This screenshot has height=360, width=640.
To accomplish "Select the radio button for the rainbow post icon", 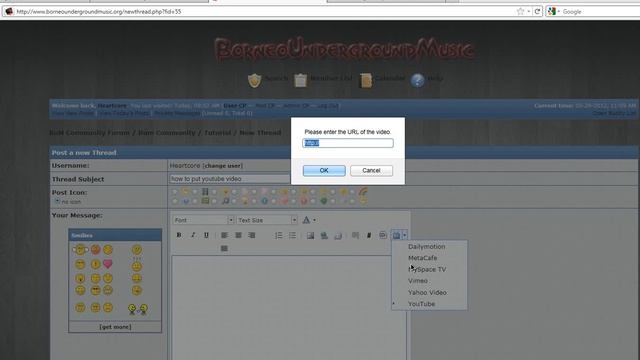I will (352, 191).
